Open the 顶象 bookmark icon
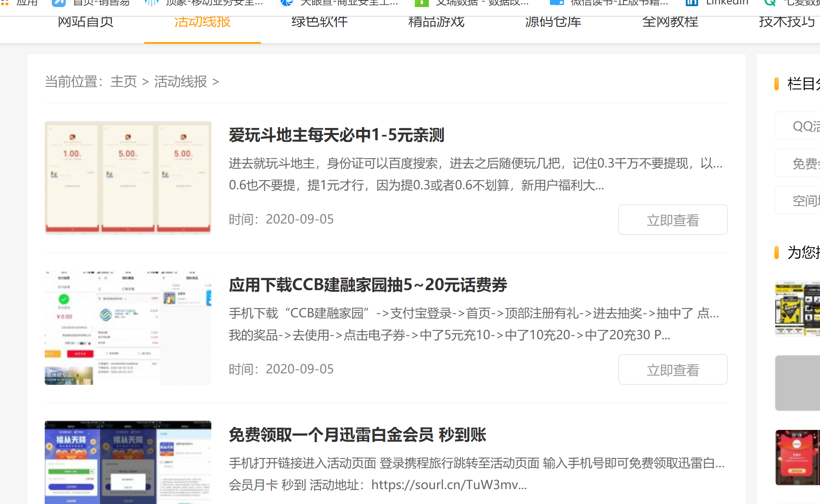This screenshot has width=820, height=504. point(151,3)
